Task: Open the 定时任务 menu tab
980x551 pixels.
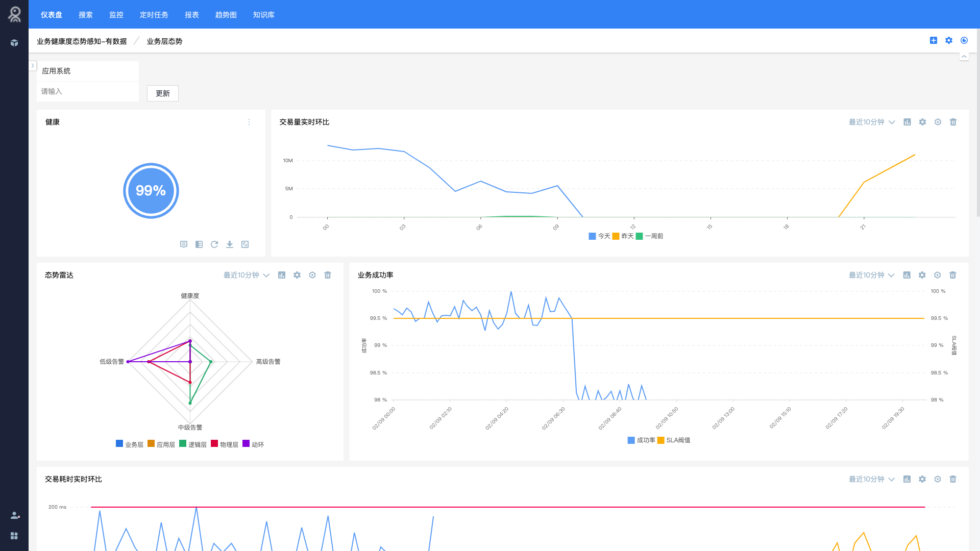Action: click(154, 15)
